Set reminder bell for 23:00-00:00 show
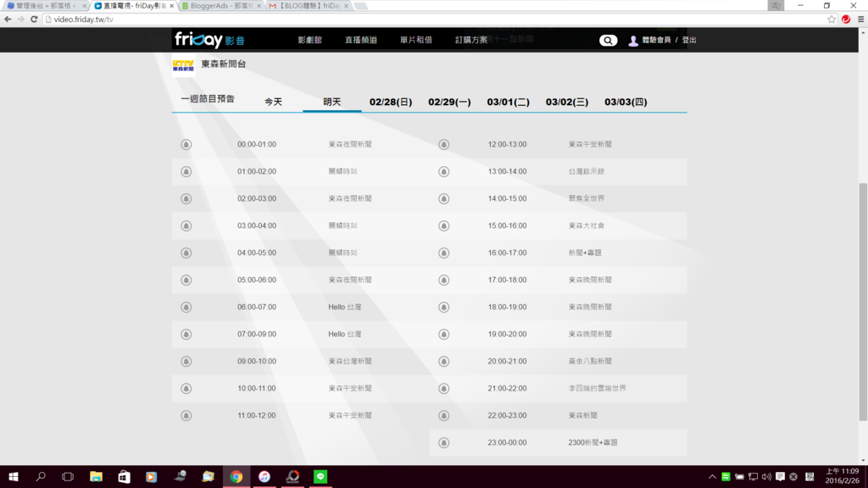The width and height of the screenshot is (868, 488). 444,442
